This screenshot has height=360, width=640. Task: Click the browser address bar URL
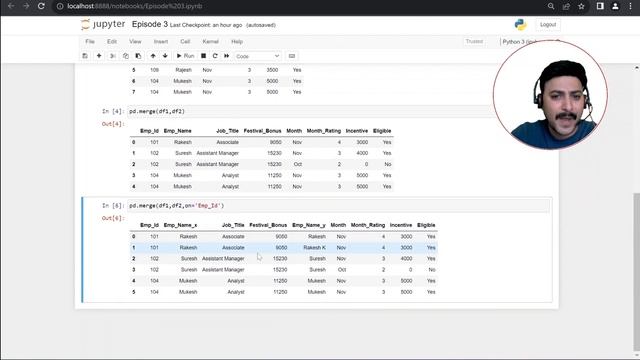(135, 6)
